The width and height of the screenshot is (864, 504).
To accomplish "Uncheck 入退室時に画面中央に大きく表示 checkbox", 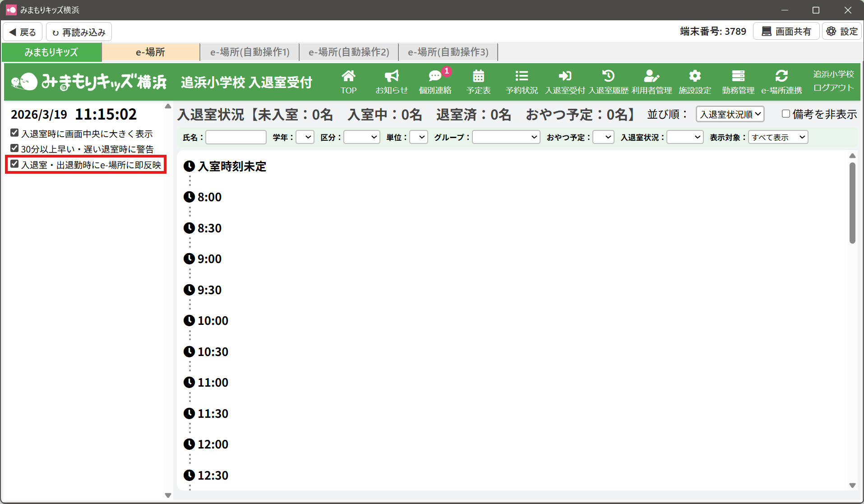I will point(15,133).
